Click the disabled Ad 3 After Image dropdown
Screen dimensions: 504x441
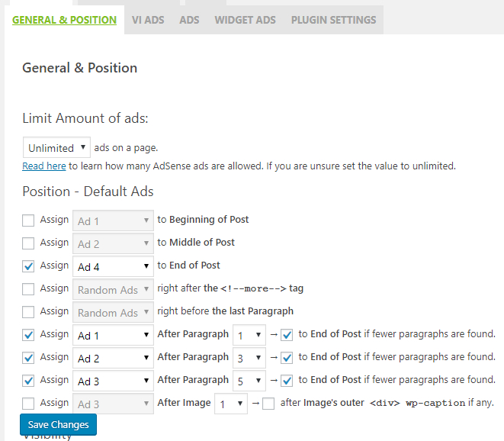coord(113,404)
